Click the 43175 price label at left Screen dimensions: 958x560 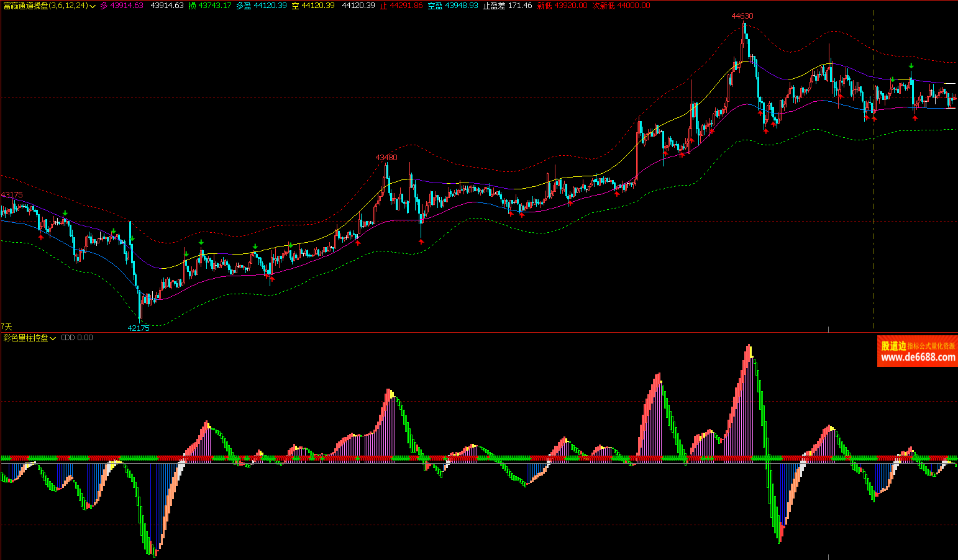click(x=12, y=194)
